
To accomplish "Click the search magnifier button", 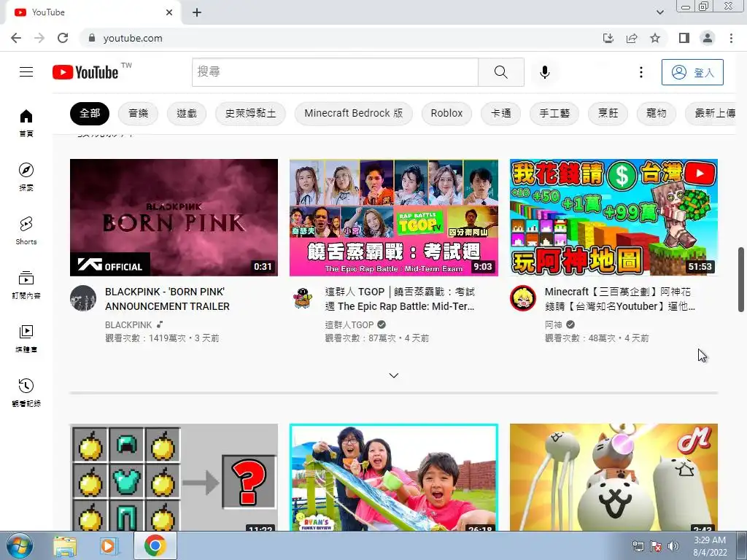I will [x=500, y=72].
